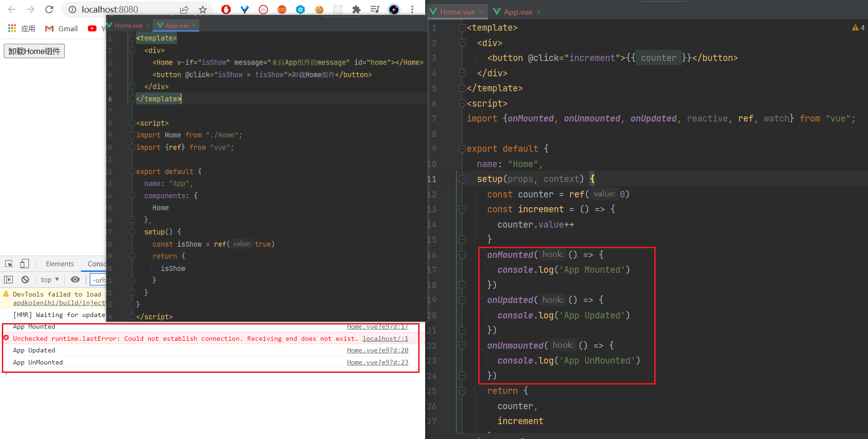Open the 应用 apps bookmark
The image size is (868, 439).
coord(21,28)
